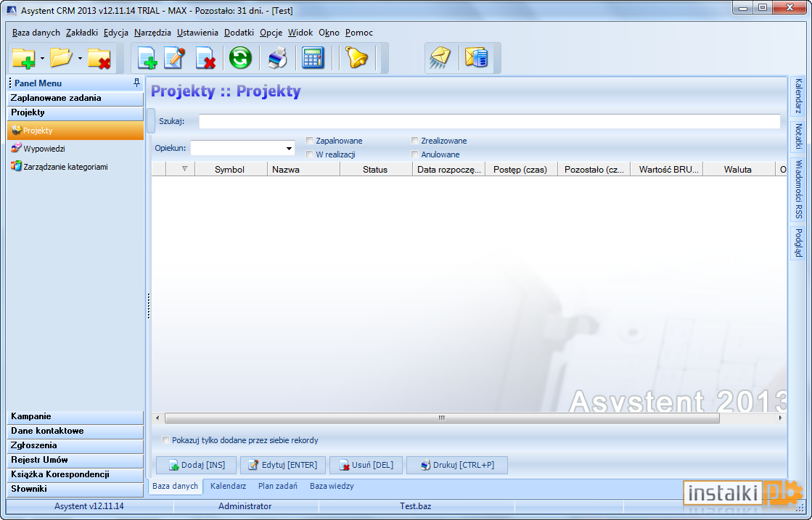Screen dimensions: 812x520
Task: Toggle Zrealizowane checkbox
Action: [415, 140]
